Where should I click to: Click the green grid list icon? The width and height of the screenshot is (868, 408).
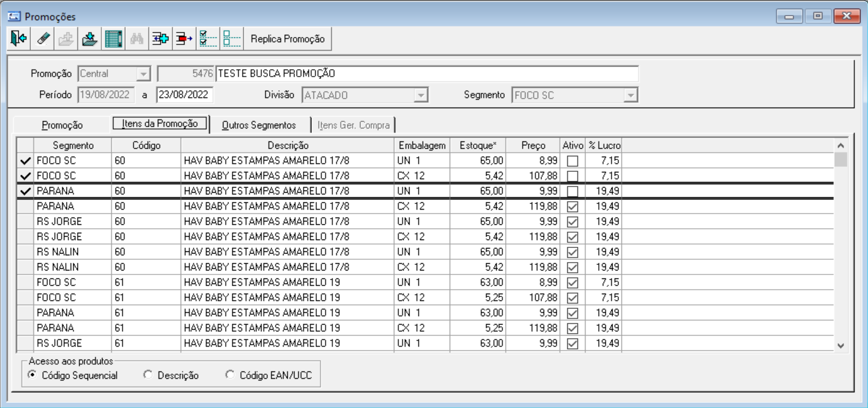pyautogui.click(x=114, y=39)
